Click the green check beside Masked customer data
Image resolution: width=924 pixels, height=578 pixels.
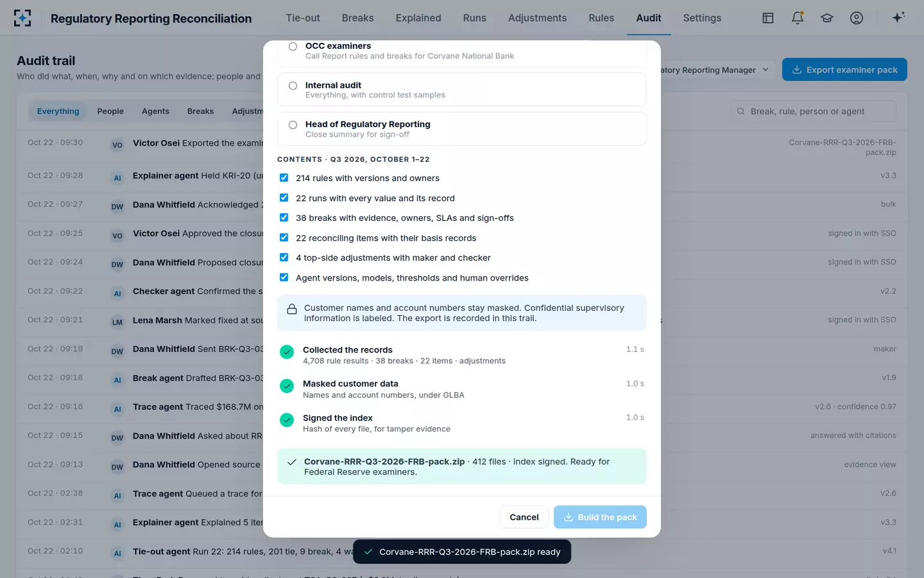287,386
